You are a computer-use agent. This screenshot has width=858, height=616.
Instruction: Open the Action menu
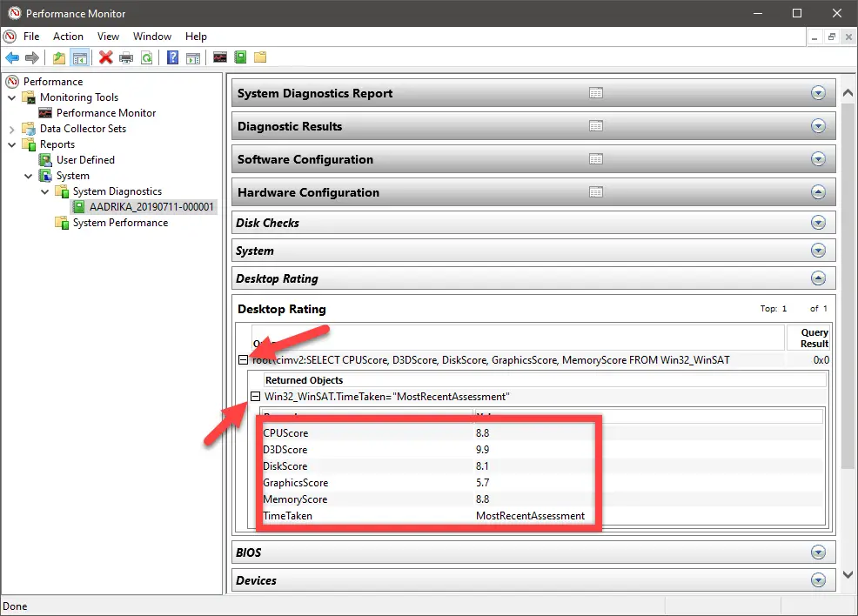pyautogui.click(x=68, y=37)
